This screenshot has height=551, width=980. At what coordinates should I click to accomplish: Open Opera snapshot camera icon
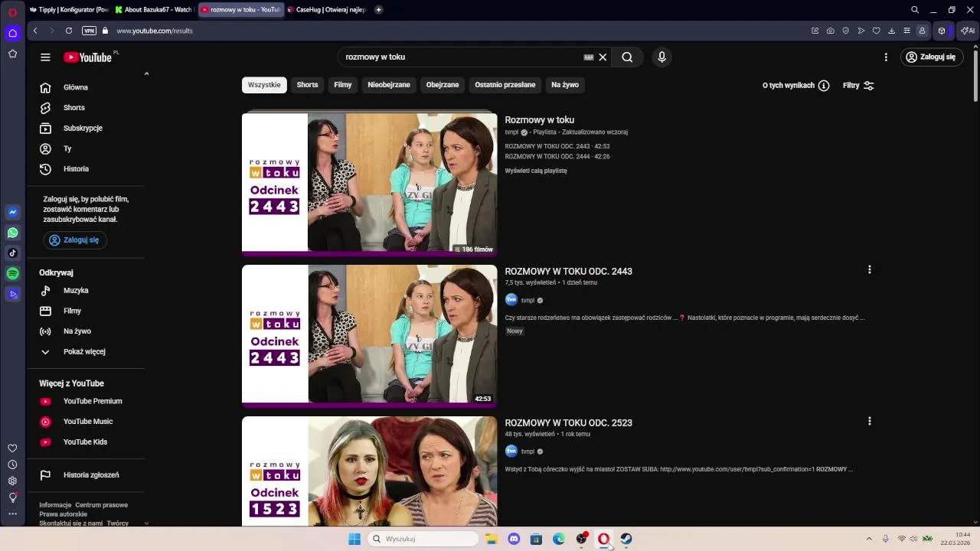[830, 31]
